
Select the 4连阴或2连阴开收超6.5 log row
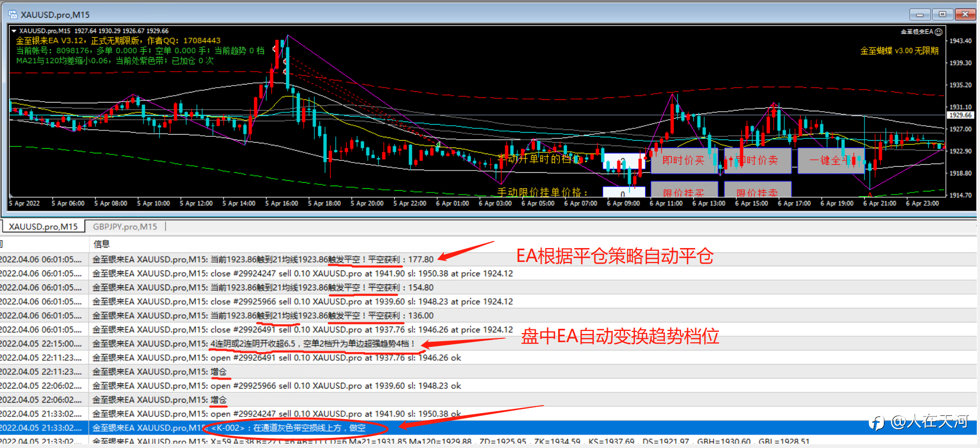tap(488, 344)
